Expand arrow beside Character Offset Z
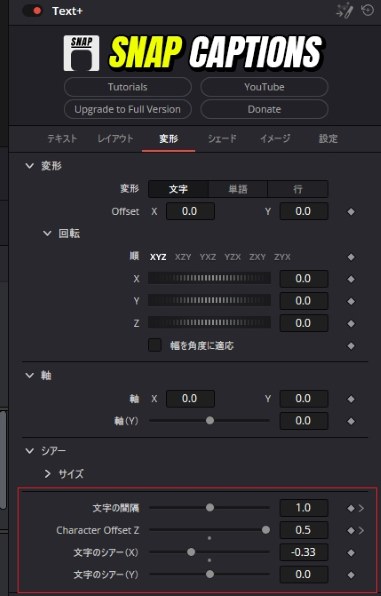 pyautogui.click(x=361, y=530)
